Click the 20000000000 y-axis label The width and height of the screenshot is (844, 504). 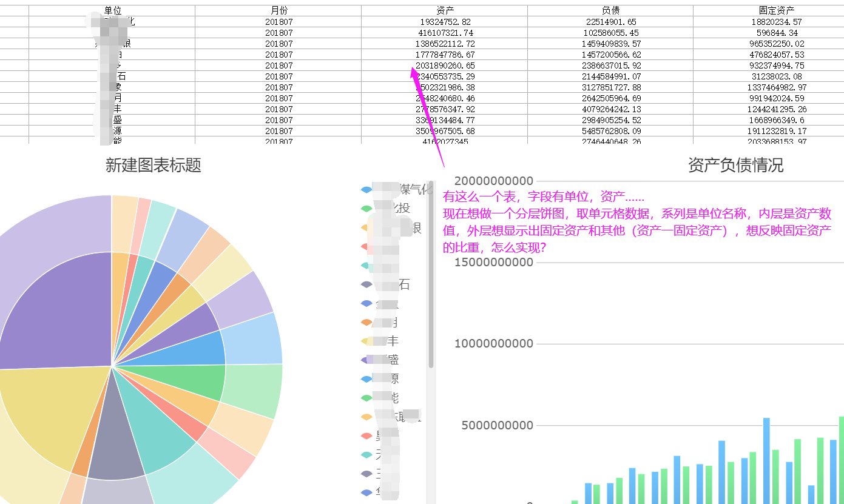coord(493,181)
